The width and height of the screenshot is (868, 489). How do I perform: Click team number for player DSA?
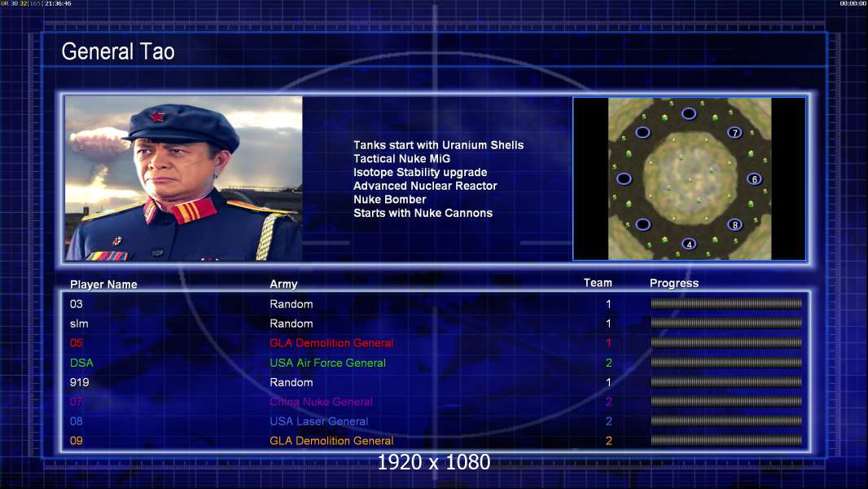608,363
